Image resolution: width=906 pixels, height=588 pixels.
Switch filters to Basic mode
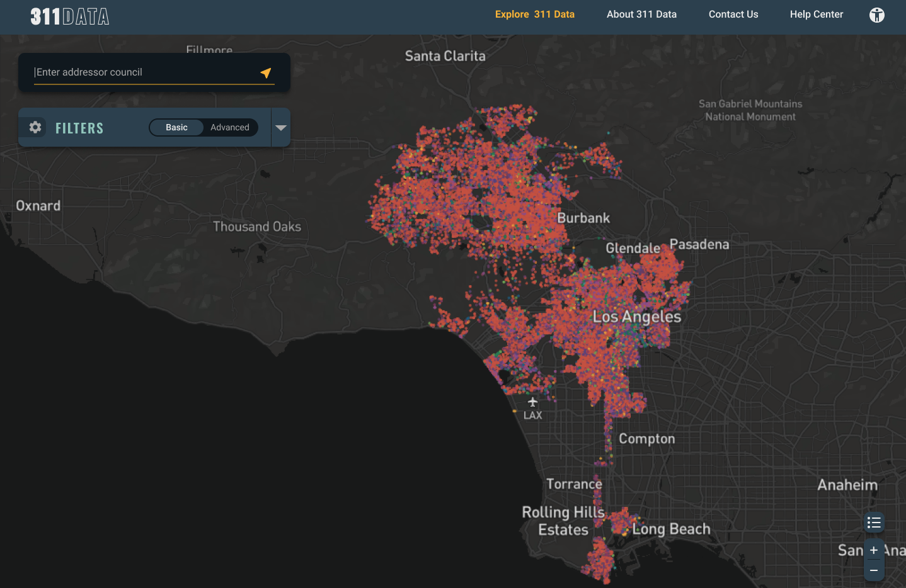[176, 127]
